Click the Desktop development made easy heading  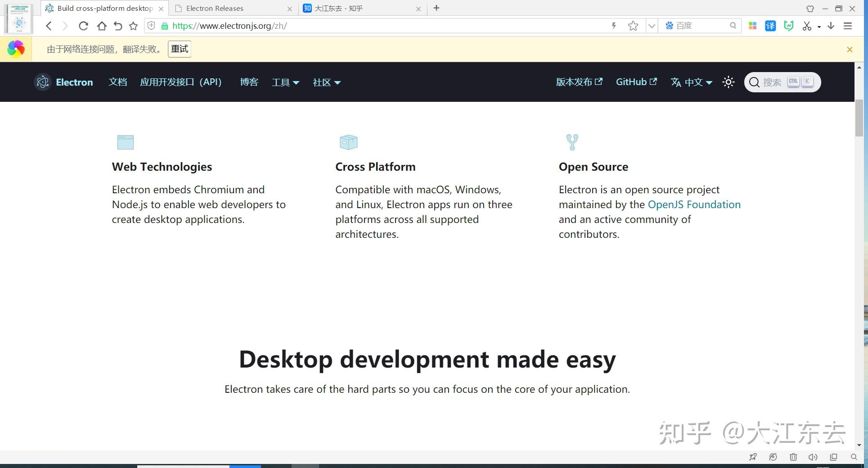(x=427, y=359)
